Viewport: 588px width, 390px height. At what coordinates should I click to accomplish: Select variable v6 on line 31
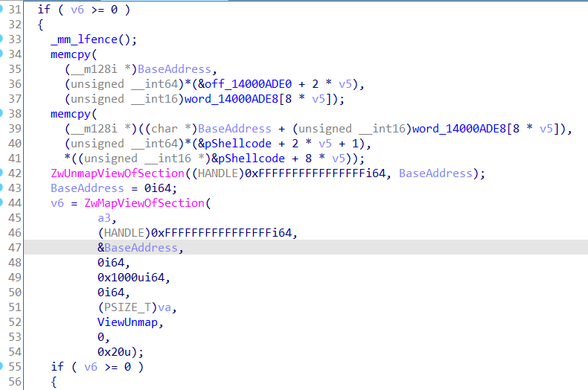point(77,10)
